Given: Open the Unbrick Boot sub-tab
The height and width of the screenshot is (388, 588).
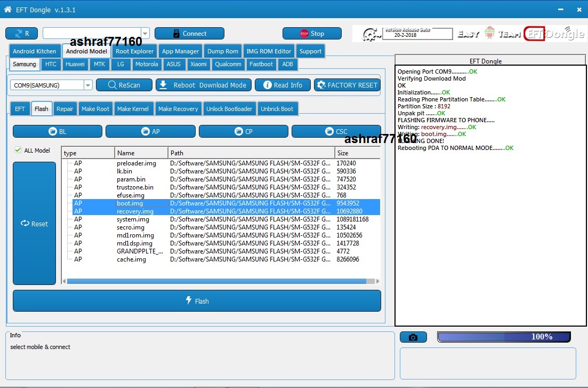Looking at the screenshot, I should coord(277,109).
